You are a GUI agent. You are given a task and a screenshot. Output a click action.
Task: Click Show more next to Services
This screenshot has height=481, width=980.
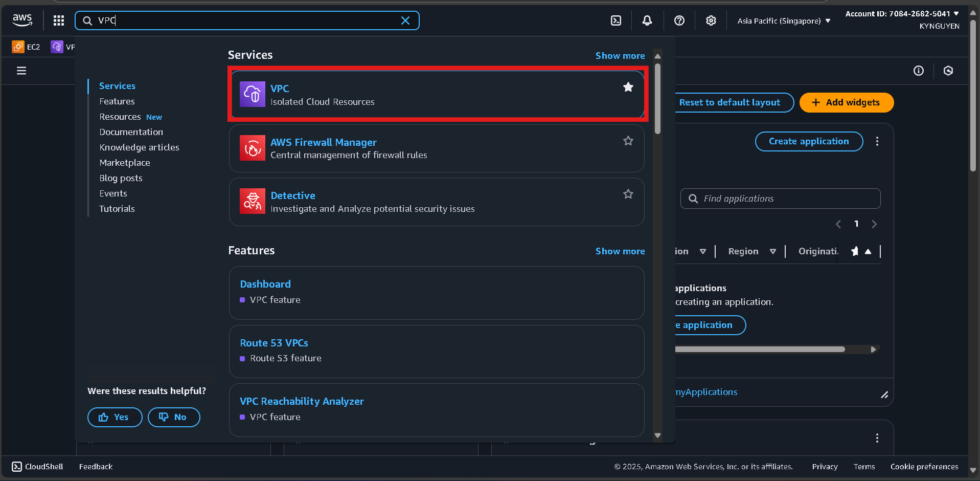(x=620, y=56)
